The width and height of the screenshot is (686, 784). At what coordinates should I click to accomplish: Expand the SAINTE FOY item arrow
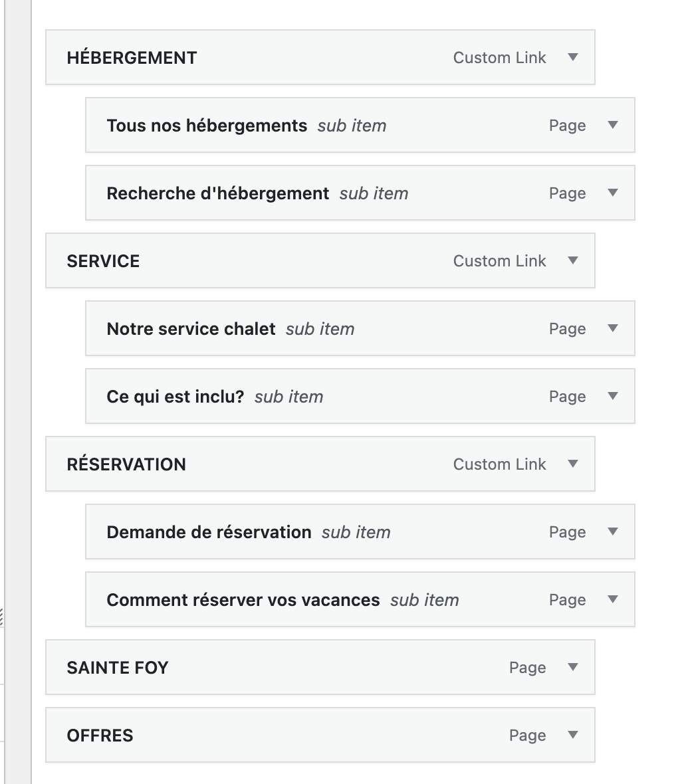[x=573, y=667]
